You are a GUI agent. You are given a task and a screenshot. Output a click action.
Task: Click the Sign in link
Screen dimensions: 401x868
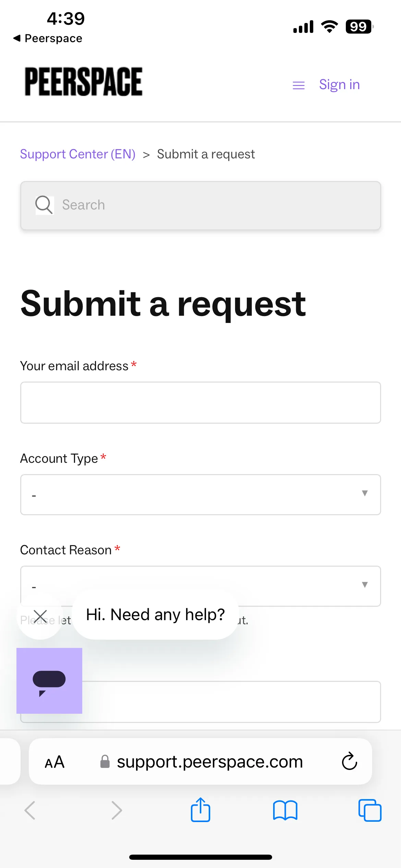click(339, 85)
